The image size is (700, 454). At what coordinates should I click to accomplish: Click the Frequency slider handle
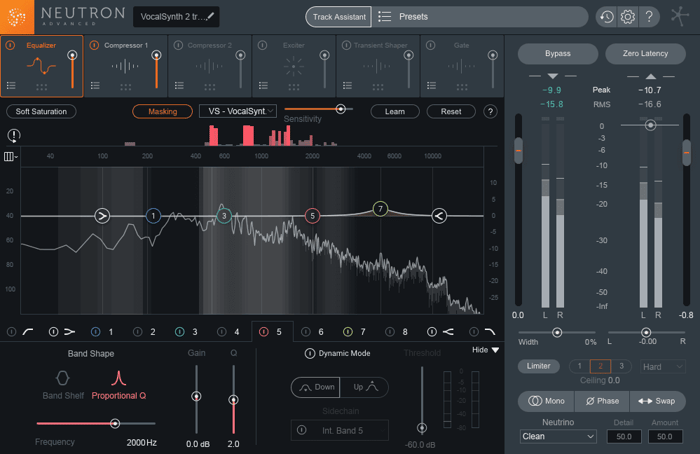[115, 423]
